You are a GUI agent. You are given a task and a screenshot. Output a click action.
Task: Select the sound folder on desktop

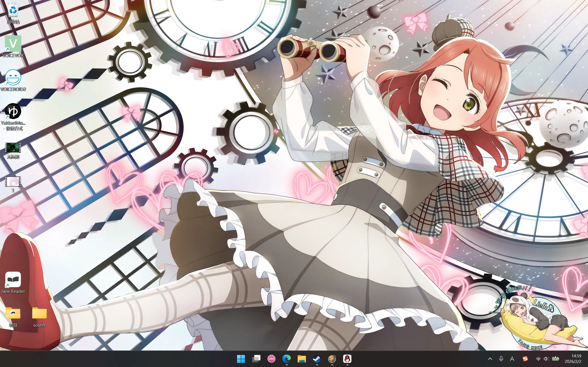pyautogui.click(x=39, y=314)
